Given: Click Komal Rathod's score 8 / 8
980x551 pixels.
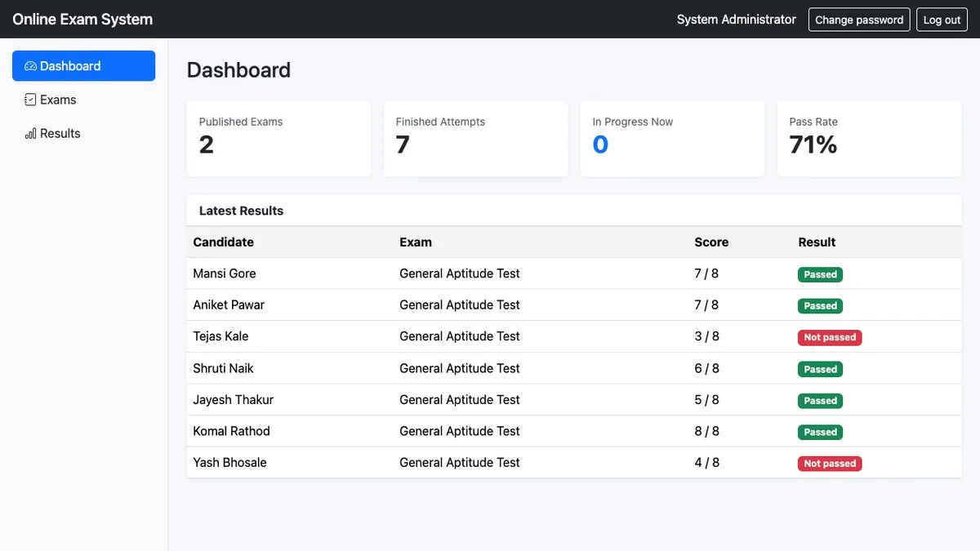Looking at the screenshot, I should [706, 431].
